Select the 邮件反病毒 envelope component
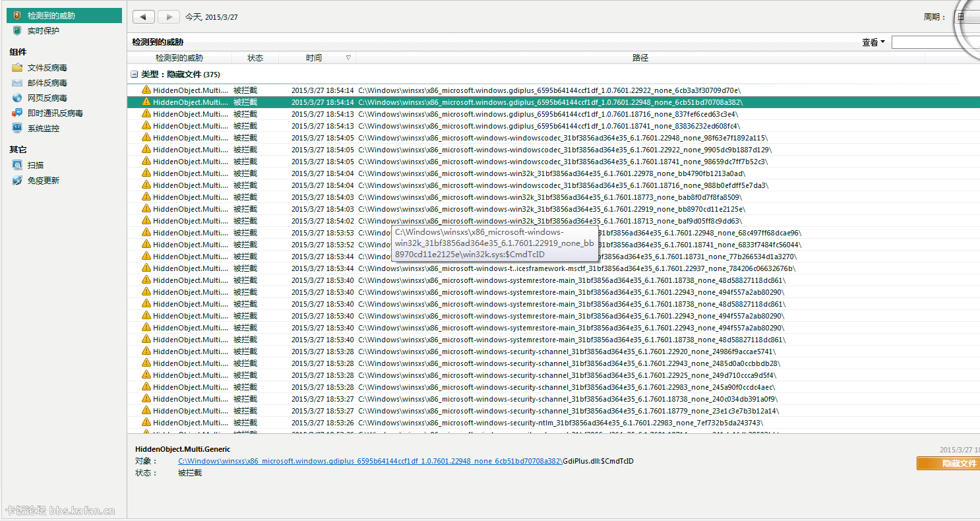The width and height of the screenshot is (980, 521). click(x=47, y=83)
